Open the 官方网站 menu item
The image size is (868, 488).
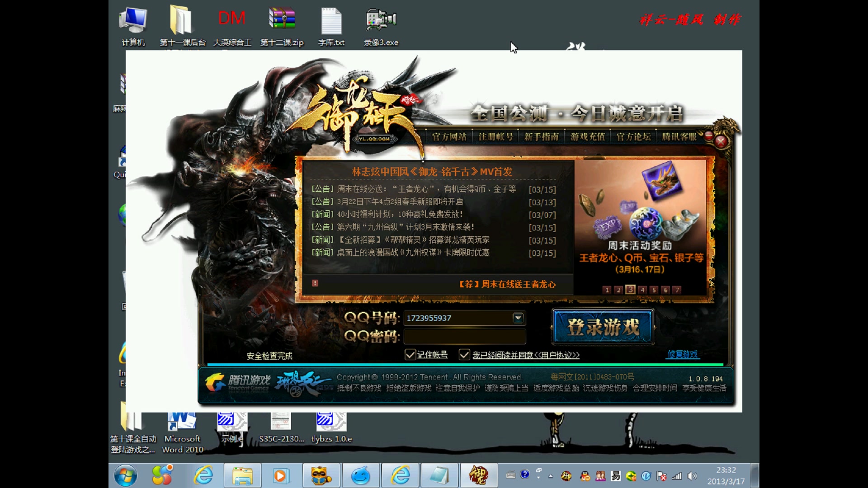(449, 137)
